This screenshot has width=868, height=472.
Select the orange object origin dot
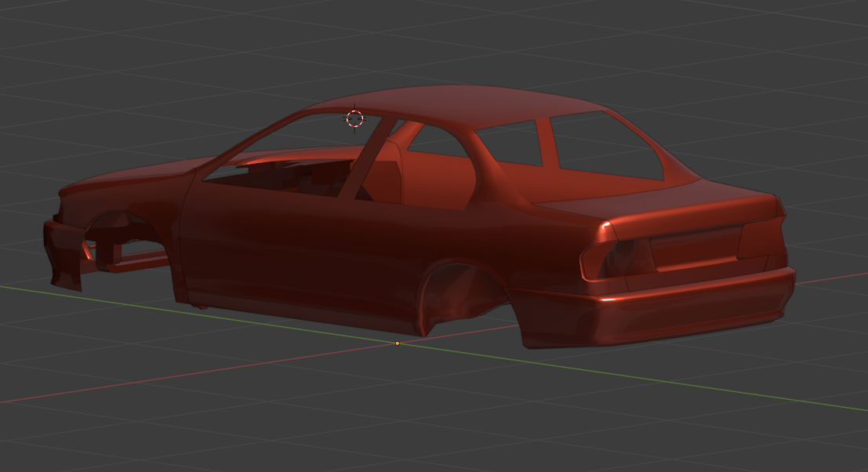pos(398,343)
